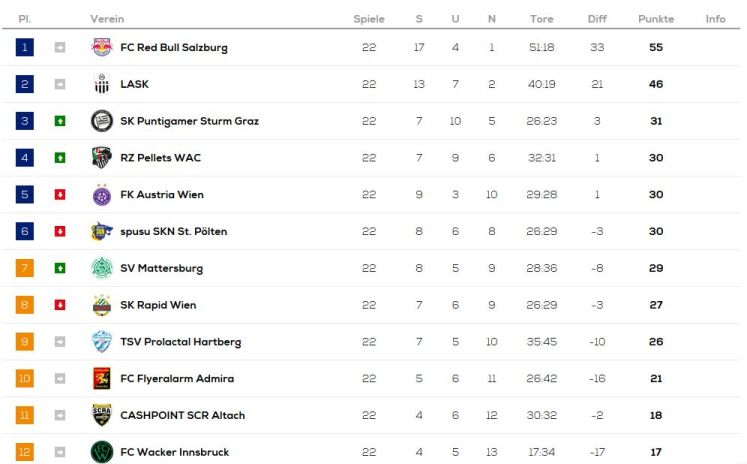
Task: Click the LASK club crest
Action: 102,84
